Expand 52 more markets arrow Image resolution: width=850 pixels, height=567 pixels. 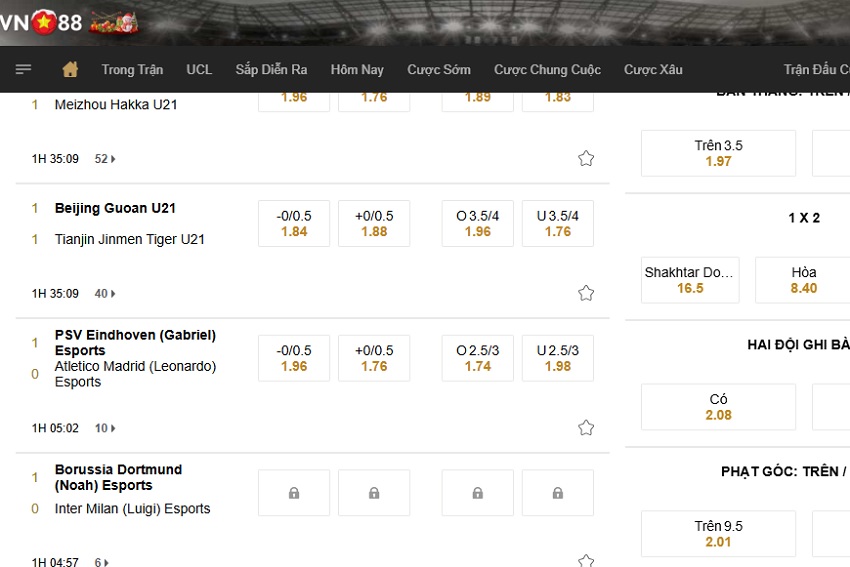(105, 159)
